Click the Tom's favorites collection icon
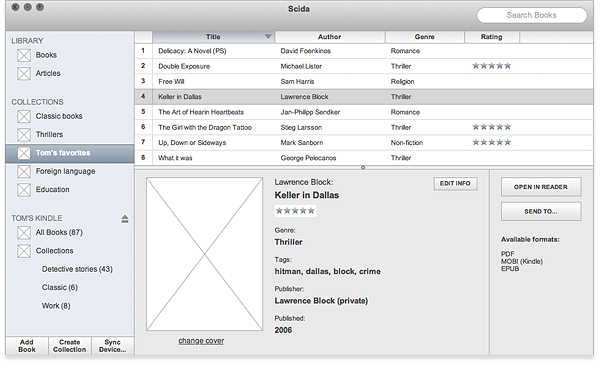The height and width of the screenshot is (365, 600). point(24,153)
